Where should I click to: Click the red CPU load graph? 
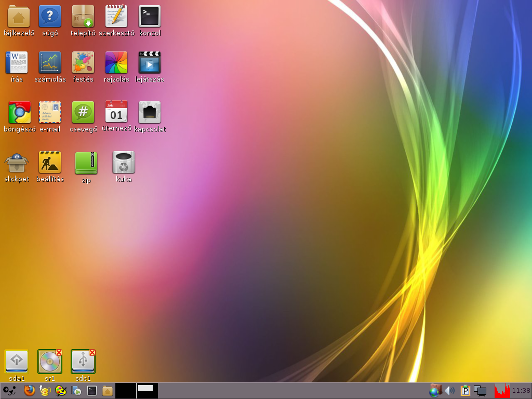pos(502,391)
